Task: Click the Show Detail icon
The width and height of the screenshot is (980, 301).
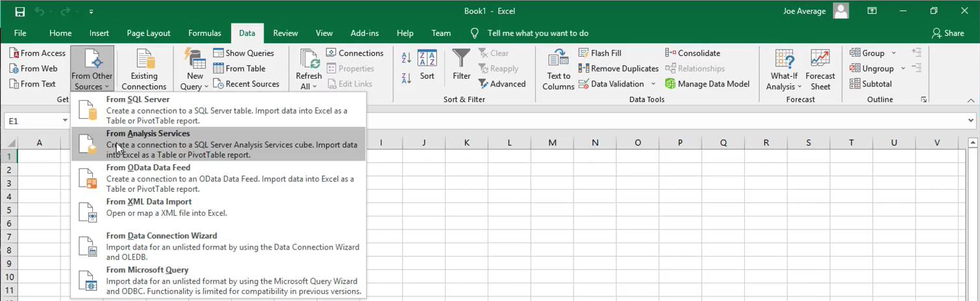Action: (916, 52)
